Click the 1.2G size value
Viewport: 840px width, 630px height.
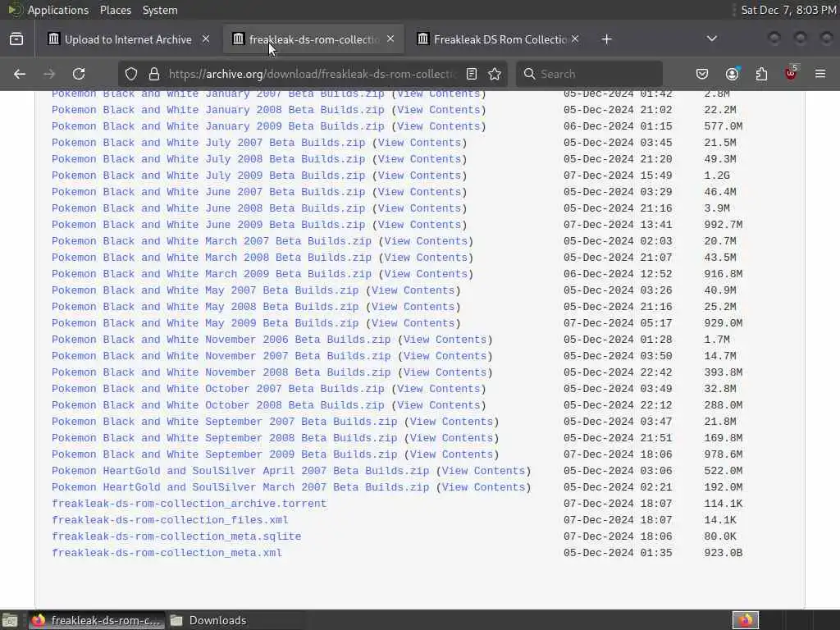point(717,176)
